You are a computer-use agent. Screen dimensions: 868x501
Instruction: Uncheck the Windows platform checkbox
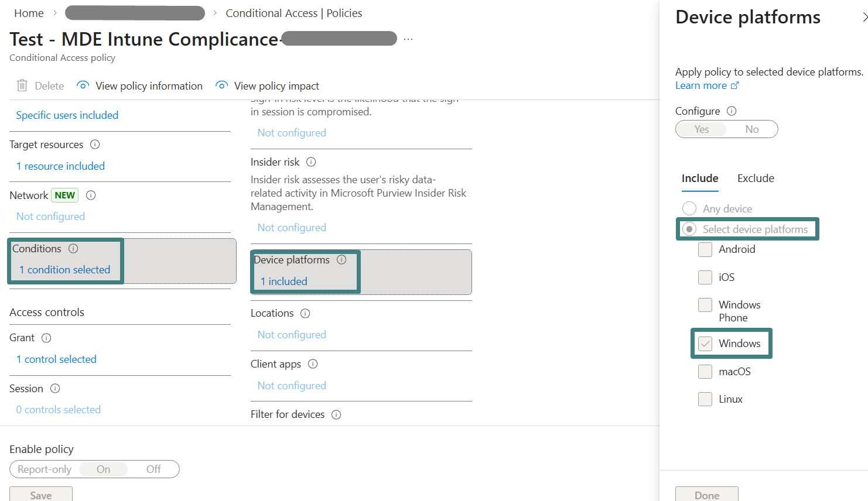[x=705, y=344]
